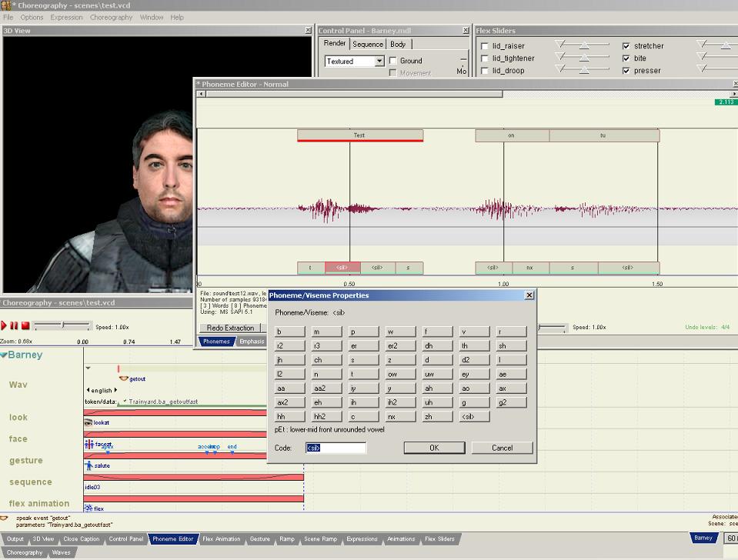Click the Redo Extraction button

click(230, 328)
